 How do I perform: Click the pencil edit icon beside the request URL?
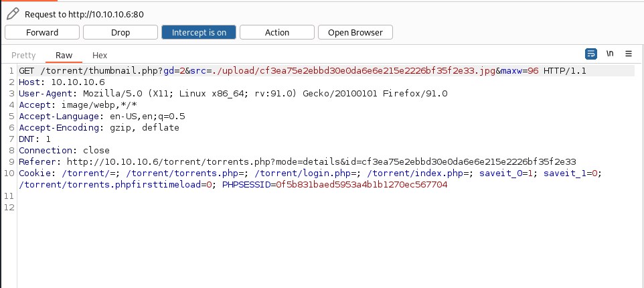pyautogui.click(x=12, y=13)
